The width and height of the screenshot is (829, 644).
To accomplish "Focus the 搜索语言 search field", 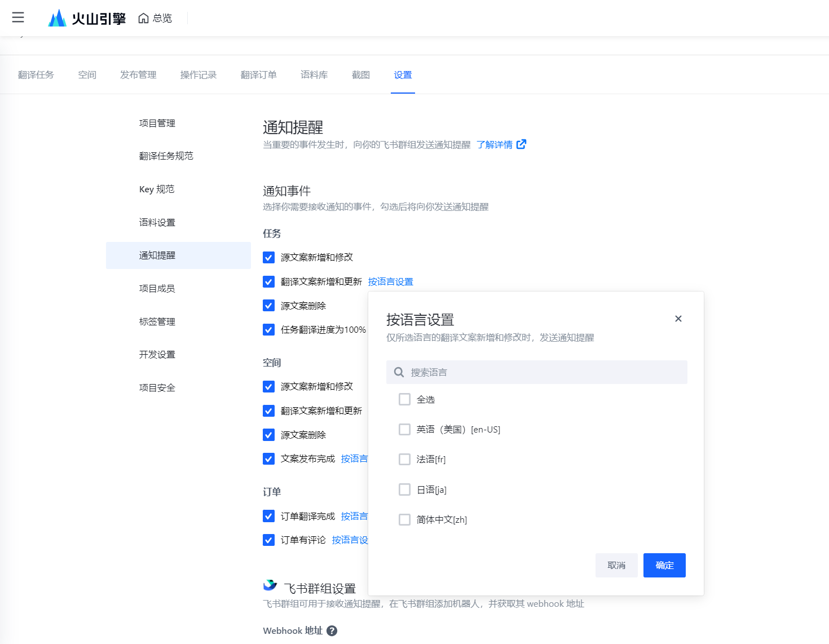I will point(541,372).
